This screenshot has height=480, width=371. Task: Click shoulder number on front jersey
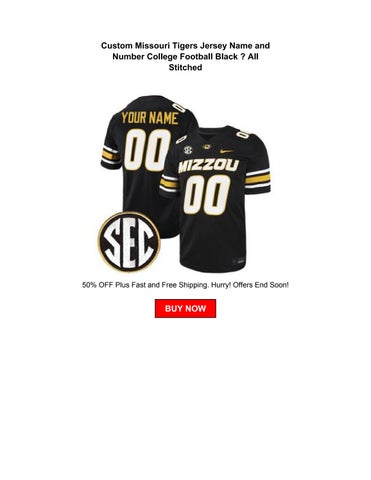(242, 135)
